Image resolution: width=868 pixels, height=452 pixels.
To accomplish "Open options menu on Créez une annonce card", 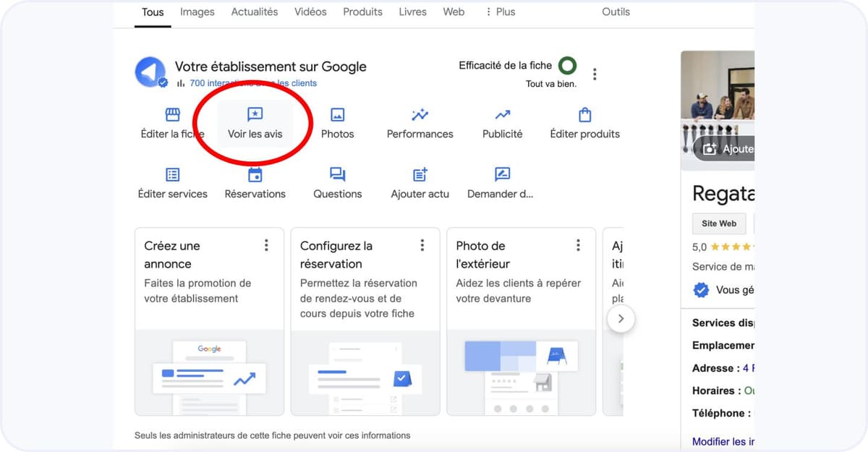I will (266, 245).
